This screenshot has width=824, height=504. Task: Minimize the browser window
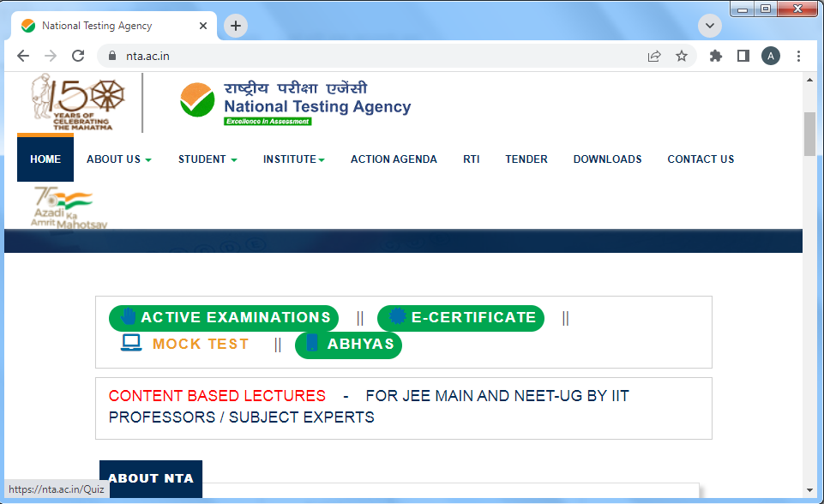742,9
